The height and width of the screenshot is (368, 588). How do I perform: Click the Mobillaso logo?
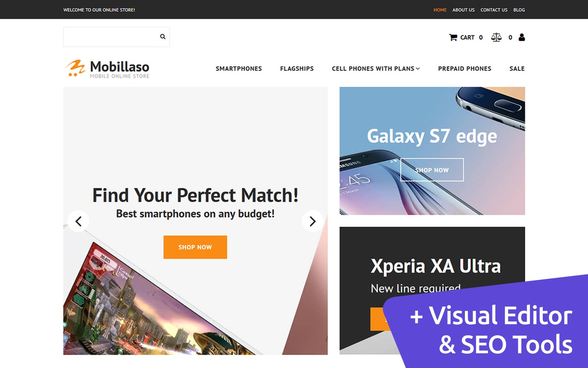click(107, 69)
